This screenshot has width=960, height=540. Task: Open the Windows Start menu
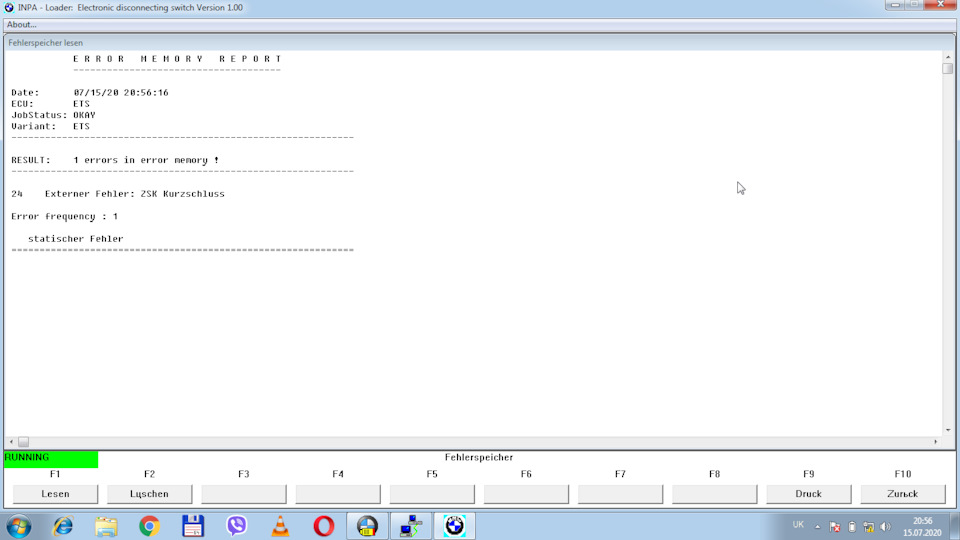19,527
